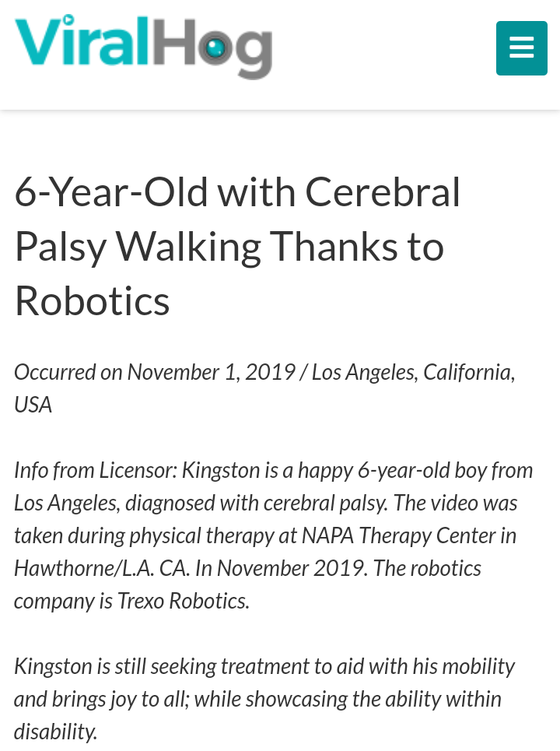Click the word "Cerebral" in the headline

pos(383,193)
